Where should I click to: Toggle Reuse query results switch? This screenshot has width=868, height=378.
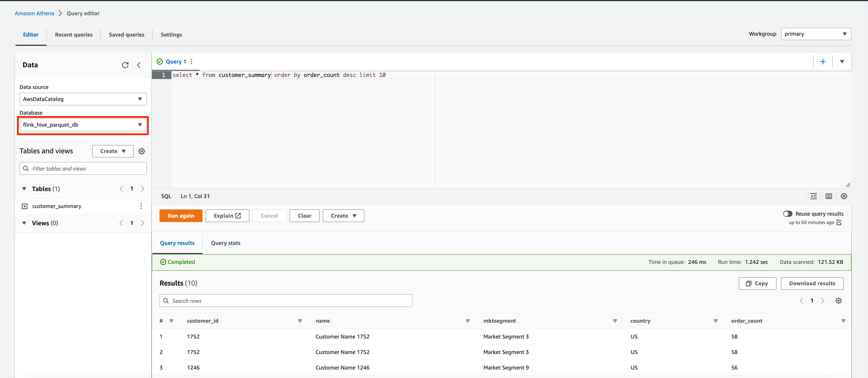click(x=787, y=214)
